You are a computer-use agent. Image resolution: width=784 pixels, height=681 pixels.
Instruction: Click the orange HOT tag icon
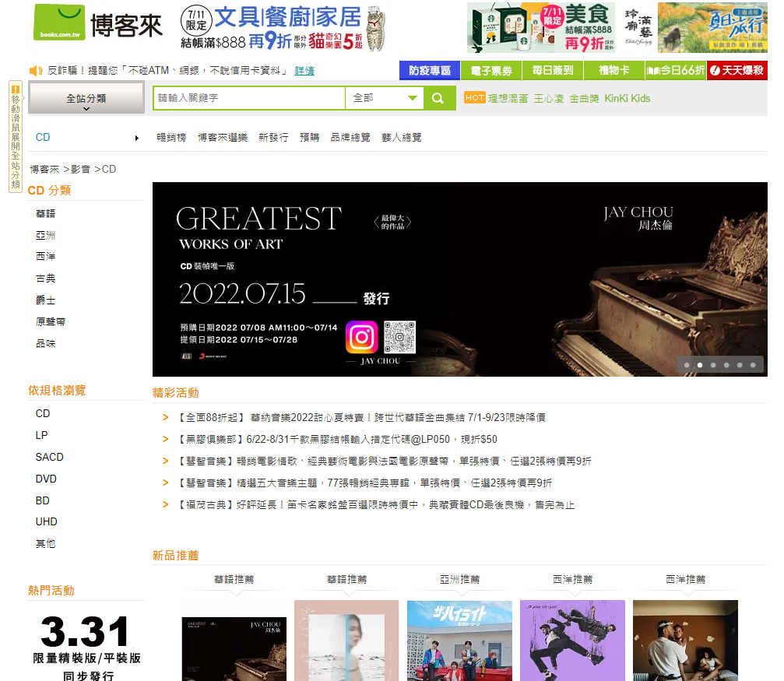[474, 98]
